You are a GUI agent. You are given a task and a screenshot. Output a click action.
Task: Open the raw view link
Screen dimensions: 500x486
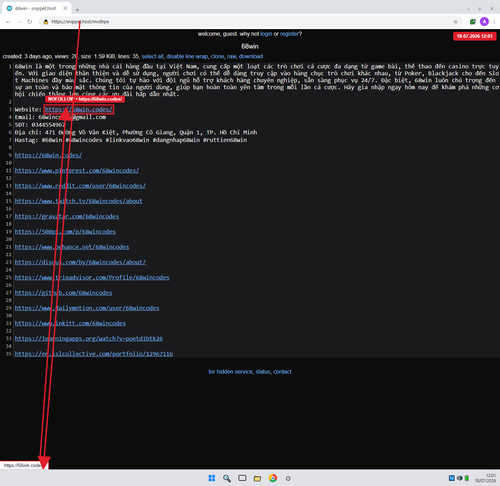point(231,56)
